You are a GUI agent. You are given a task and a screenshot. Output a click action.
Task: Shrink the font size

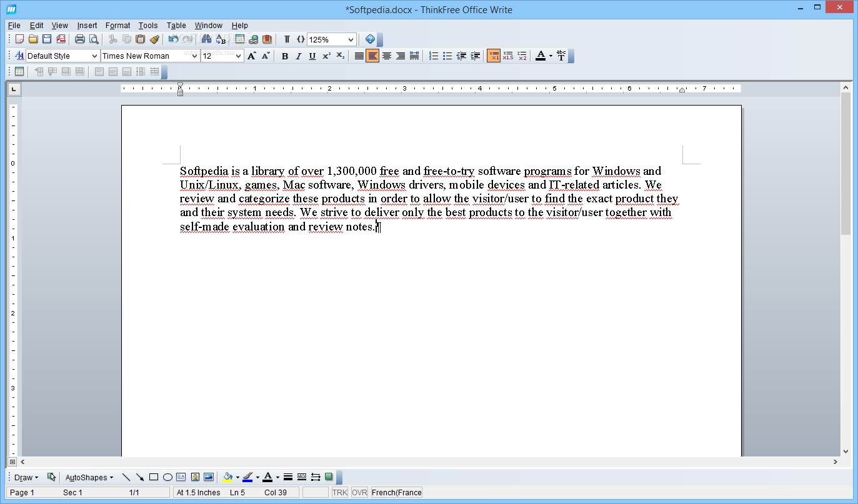coord(265,56)
